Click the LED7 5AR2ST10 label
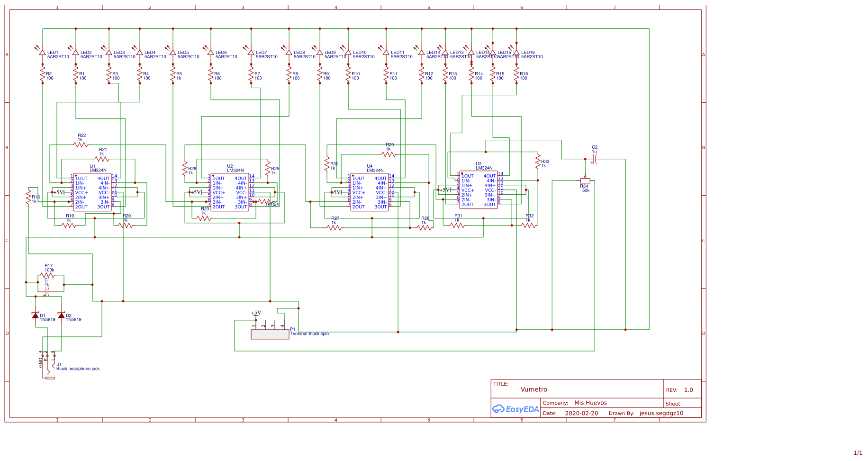The image size is (868, 461). pos(267,54)
